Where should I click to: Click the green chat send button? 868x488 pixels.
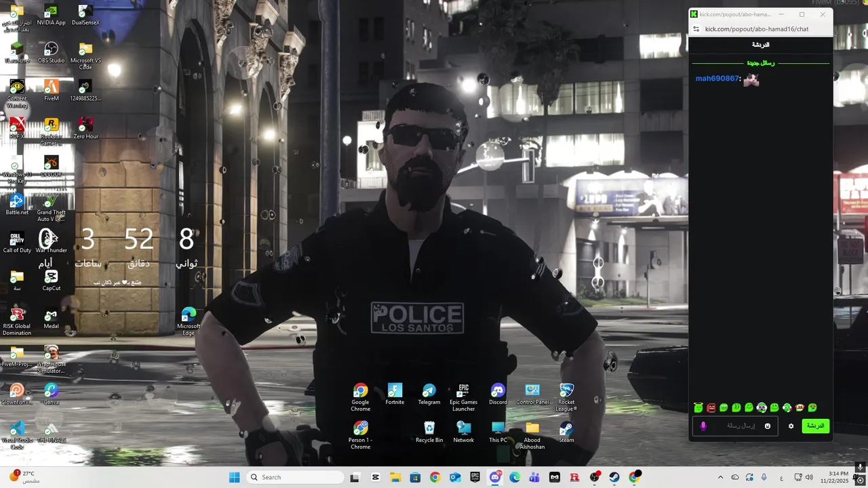click(815, 426)
